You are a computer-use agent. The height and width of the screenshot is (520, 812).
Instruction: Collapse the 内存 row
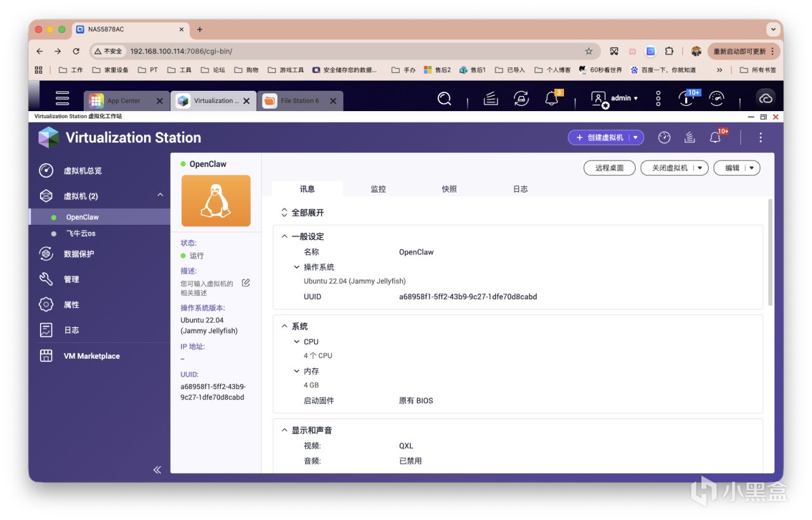pyautogui.click(x=296, y=371)
